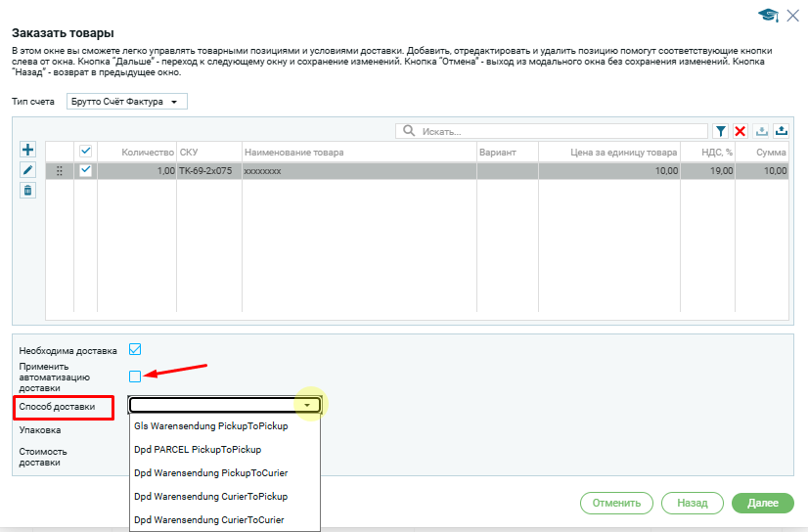Open the table filter funnel icon
This screenshot has width=808, height=532.
(x=721, y=131)
